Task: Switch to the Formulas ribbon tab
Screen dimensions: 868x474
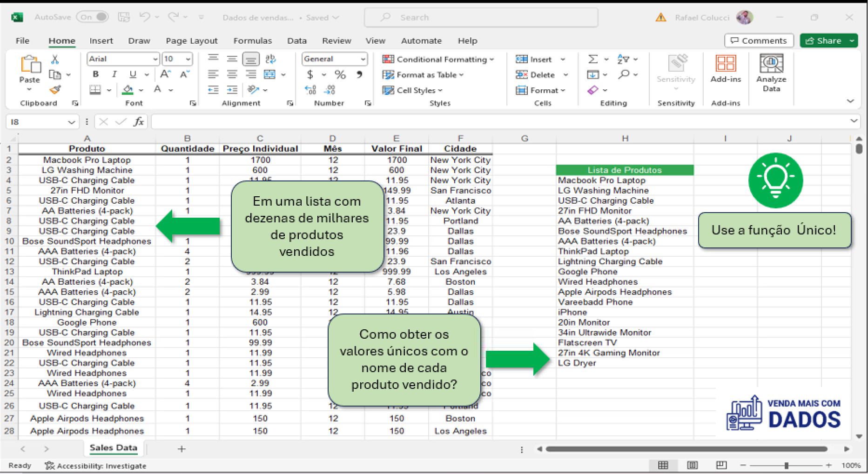Action: pos(253,40)
